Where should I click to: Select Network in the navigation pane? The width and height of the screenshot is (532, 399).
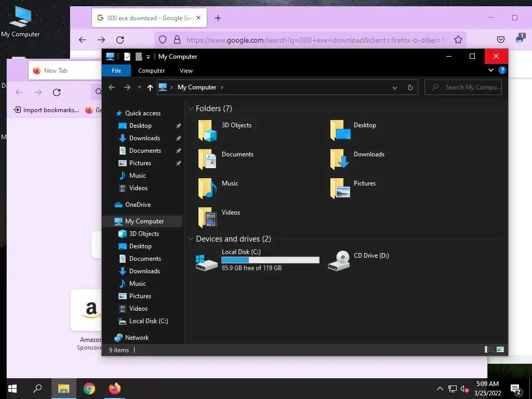(137, 338)
